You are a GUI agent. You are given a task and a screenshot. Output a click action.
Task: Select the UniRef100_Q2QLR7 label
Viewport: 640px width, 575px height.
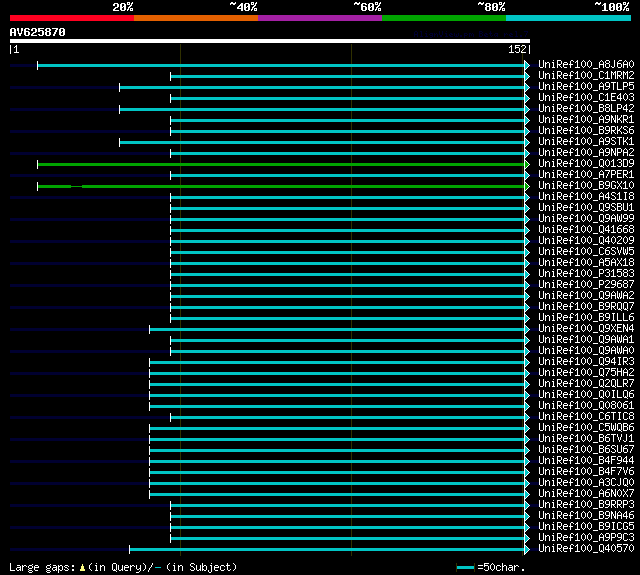click(586, 384)
